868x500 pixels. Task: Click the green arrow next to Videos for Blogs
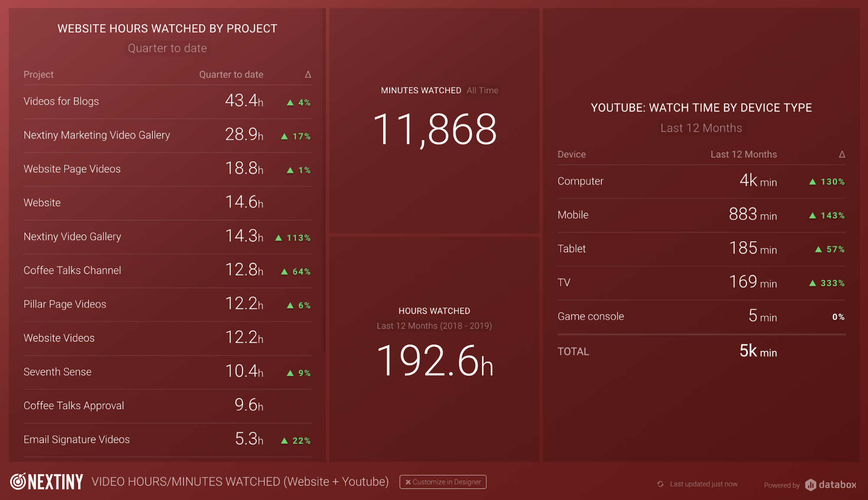(290, 103)
